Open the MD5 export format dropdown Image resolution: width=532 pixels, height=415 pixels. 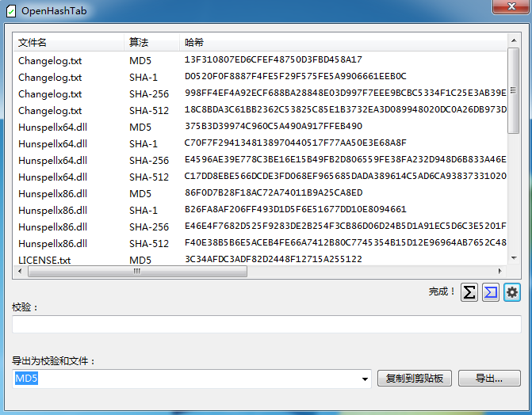point(365,379)
